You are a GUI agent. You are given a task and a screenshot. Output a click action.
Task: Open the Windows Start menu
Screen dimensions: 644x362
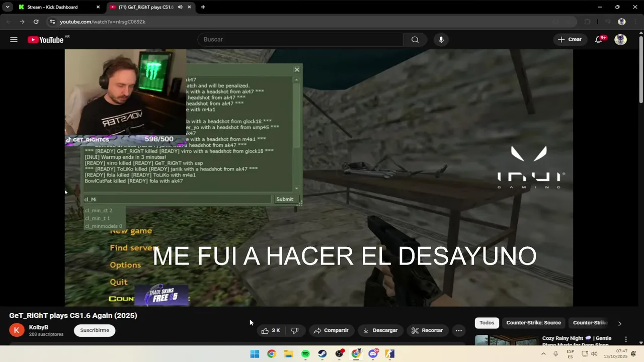point(255,354)
